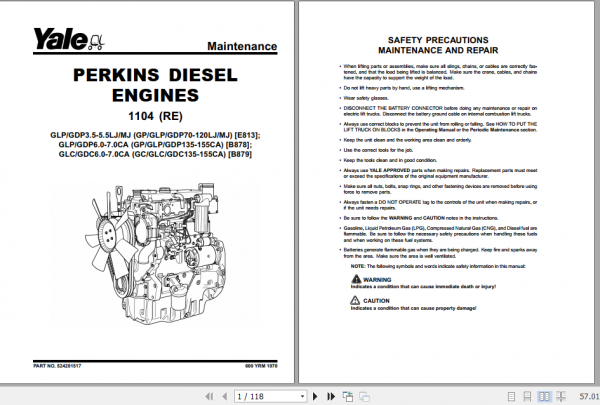The image size is (600, 405).
Task: Click the 'Maintenance' heading text
Action: 242,46
